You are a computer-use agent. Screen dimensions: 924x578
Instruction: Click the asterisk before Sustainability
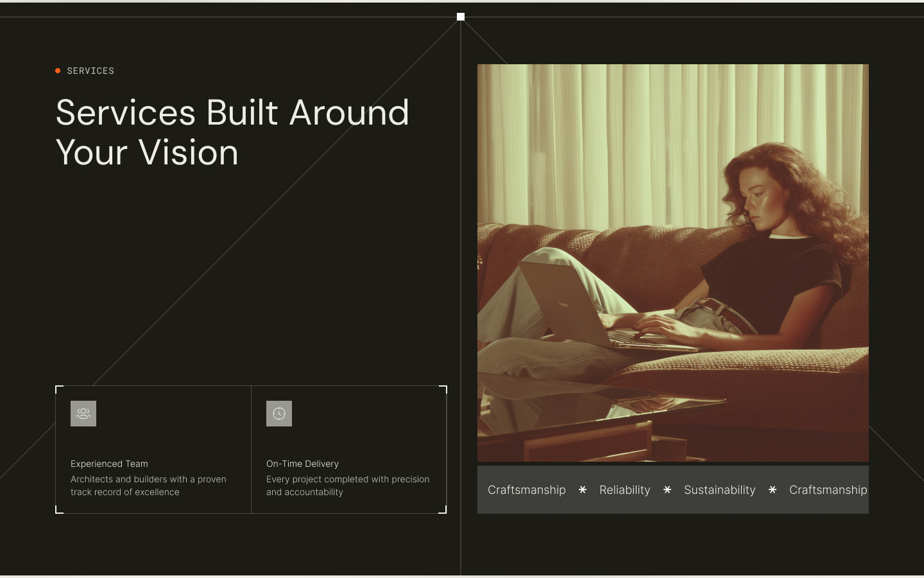point(667,490)
